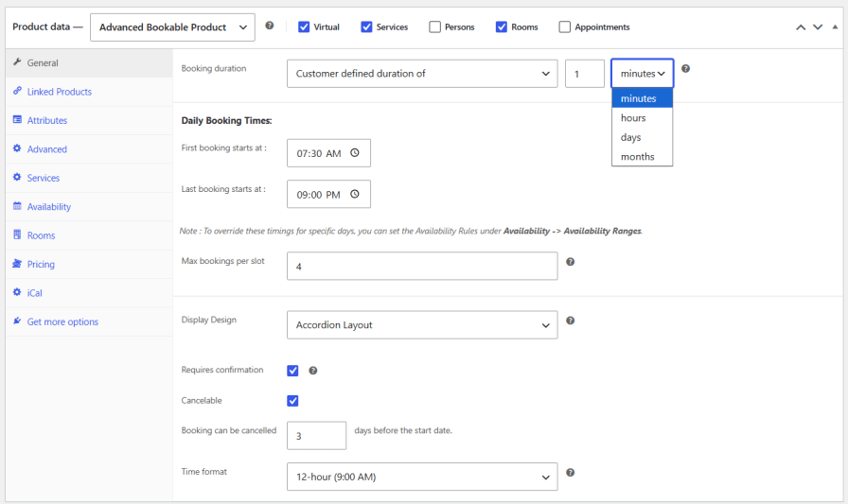
Task: Open the General tab
Action: tap(89, 63)
